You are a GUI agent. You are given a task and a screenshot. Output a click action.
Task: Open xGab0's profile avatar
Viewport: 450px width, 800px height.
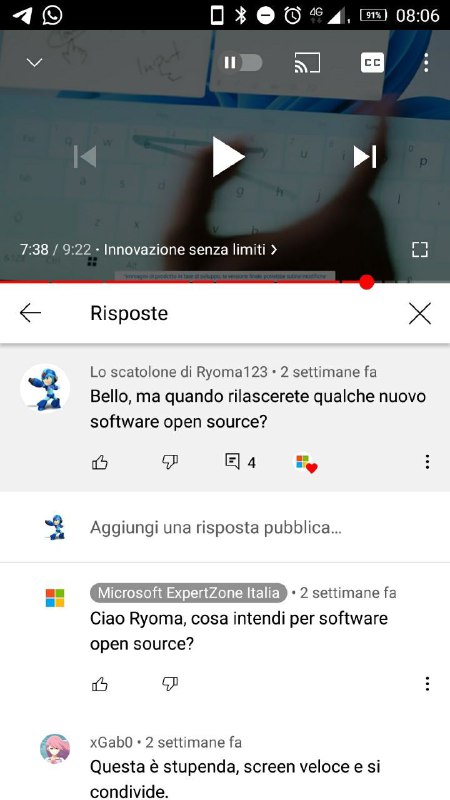point(55,748)
